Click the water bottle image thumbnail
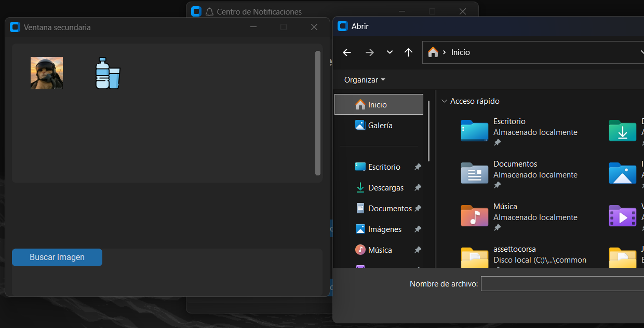Image resolution: width=644 pixels, height=328 pixels. tap(108, 73)
